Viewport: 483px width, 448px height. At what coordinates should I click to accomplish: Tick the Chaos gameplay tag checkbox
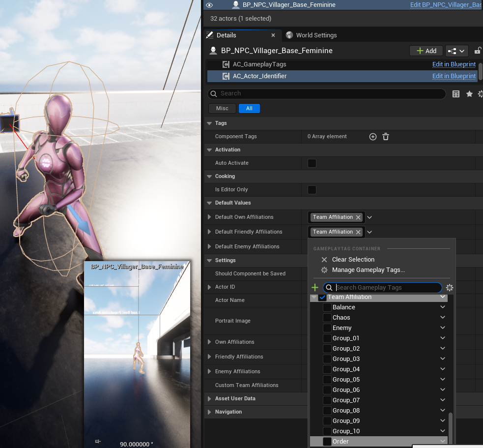327,318
